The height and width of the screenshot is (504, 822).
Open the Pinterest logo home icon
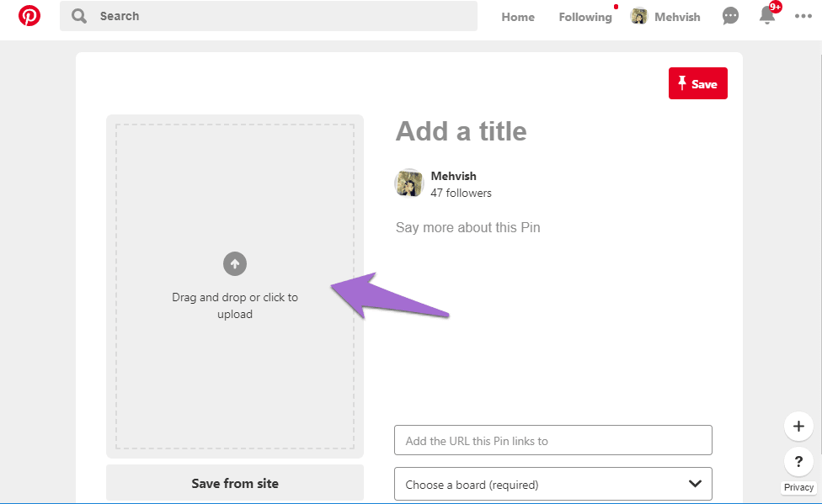pyautogui.click(x=29, y=16)
